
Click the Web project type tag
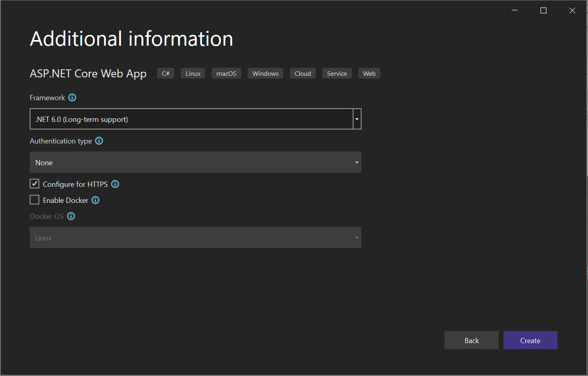[x=369, y=73]
